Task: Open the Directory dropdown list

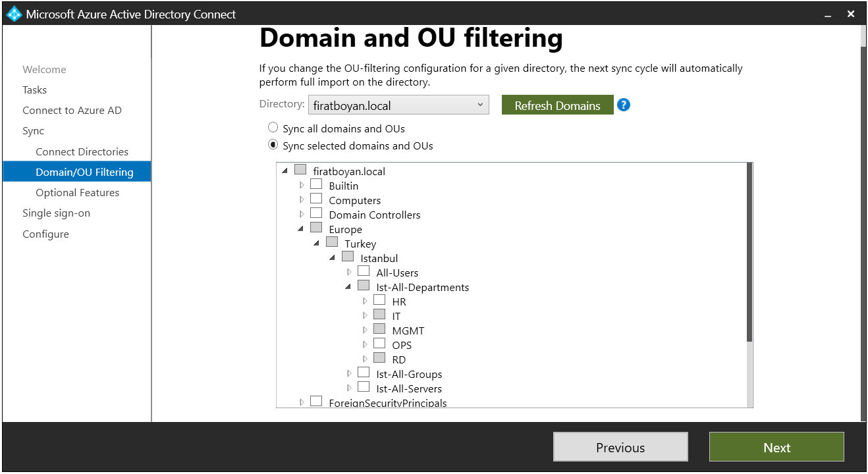Action: point(398,105)
